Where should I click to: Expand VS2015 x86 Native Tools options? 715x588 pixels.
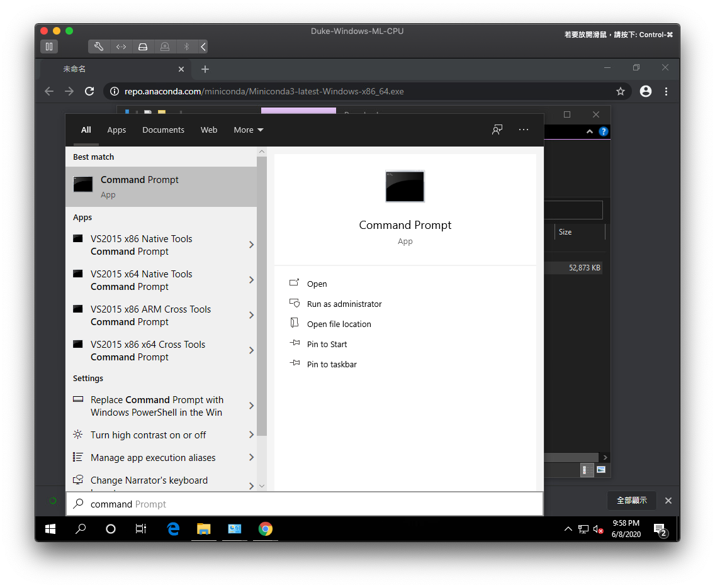251,245
